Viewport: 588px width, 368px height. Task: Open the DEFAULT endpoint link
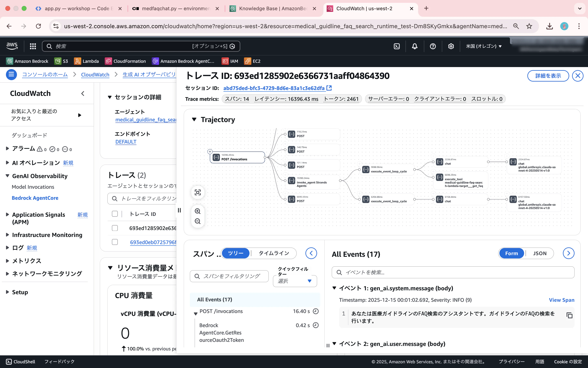click(126, 142)
